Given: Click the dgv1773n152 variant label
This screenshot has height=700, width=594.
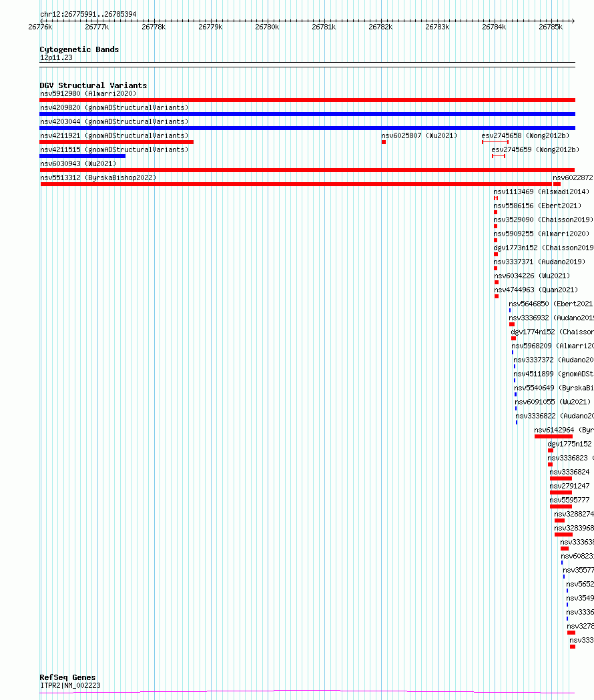Looking at the screenshot, I should pyautogui.click(x=543, y=248).
